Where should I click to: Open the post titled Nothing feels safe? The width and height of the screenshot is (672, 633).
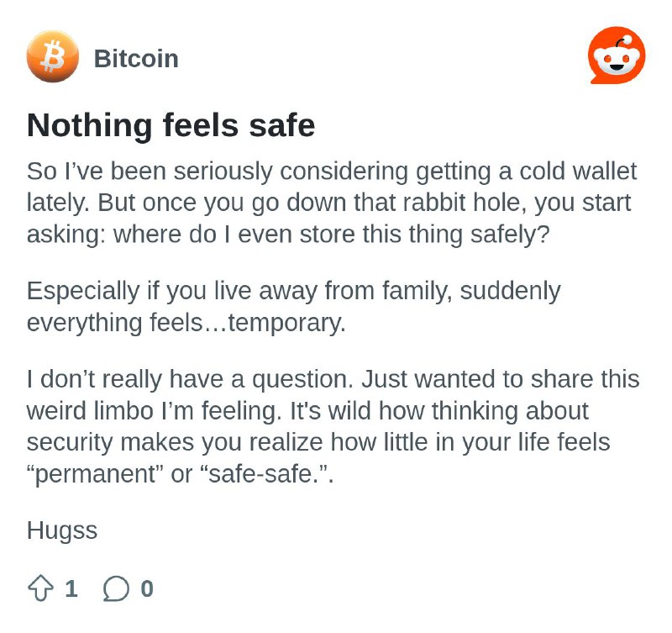coord(171,125)
